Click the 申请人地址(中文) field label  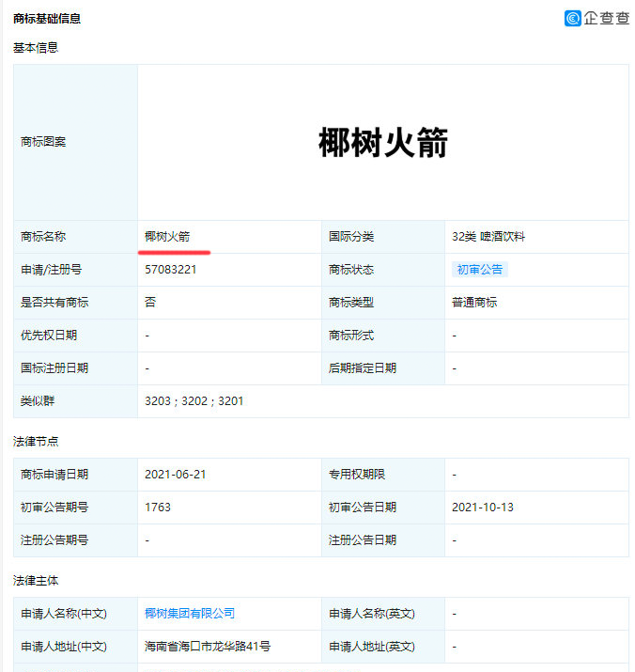pos(64,647)
